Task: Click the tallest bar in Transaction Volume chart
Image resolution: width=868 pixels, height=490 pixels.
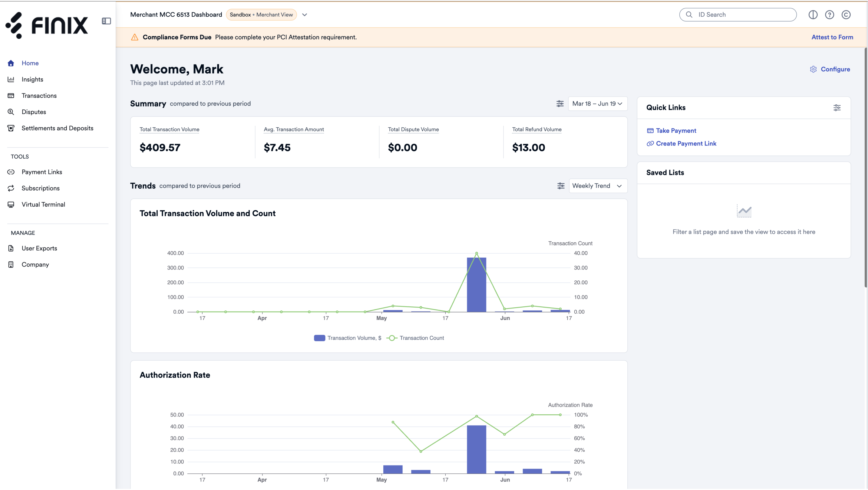Action: tap(476, 285)
